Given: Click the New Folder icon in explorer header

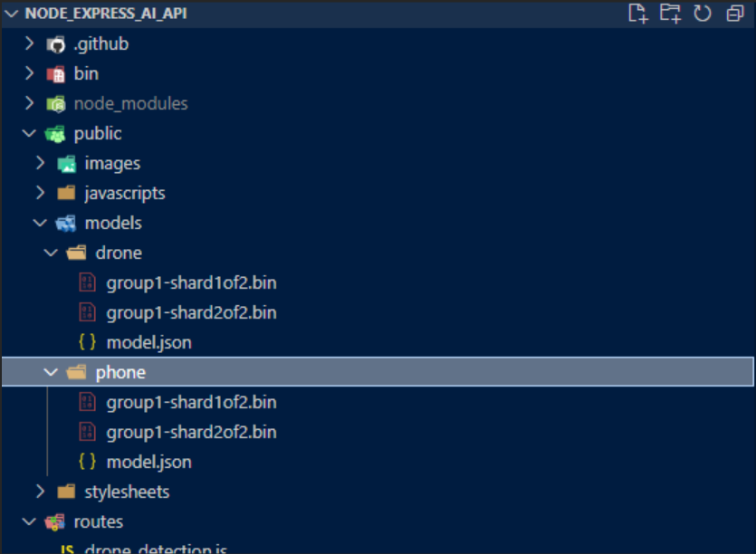Looking at the screenshot, I should coord(670,13).
